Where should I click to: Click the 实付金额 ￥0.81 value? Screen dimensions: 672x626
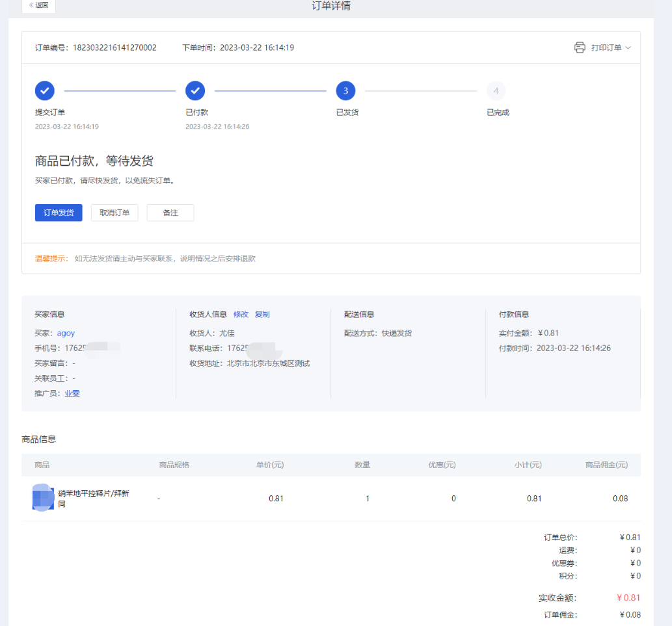(548, 333)
